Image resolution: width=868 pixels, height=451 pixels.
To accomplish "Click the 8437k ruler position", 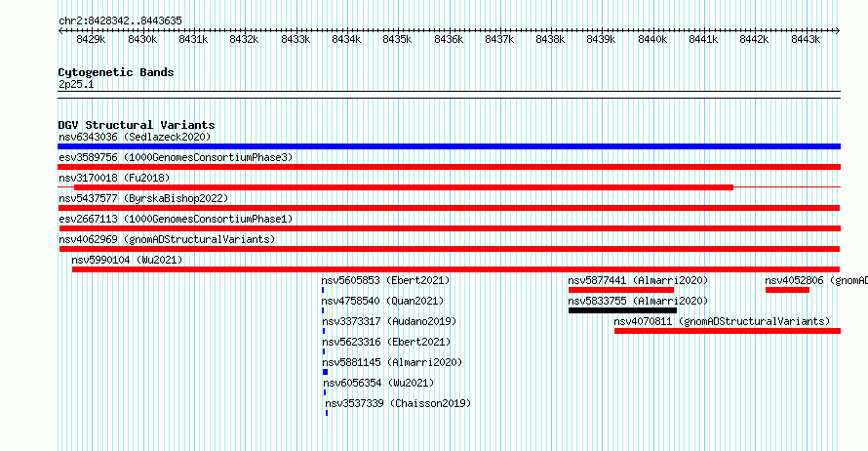I will 499,39.
